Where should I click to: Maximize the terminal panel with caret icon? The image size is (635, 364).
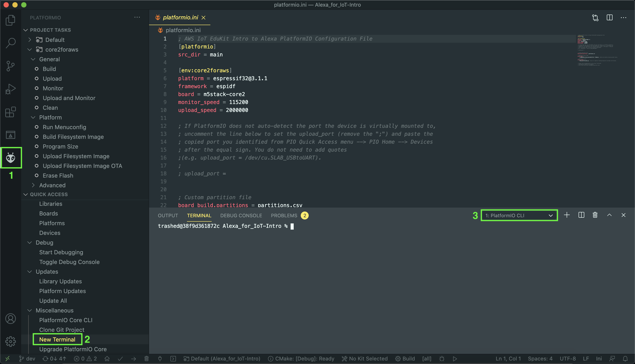click(609, 215)
